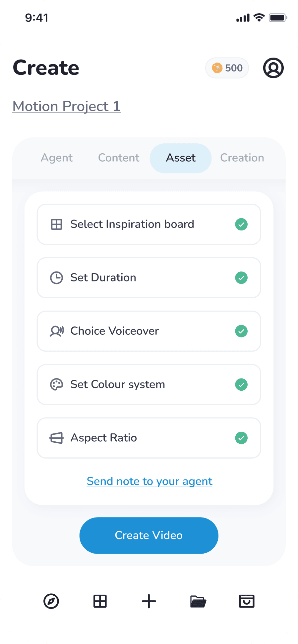Open the grid boards icon in bottom bar
Screen dimensions: 298x644
[100, 601]
